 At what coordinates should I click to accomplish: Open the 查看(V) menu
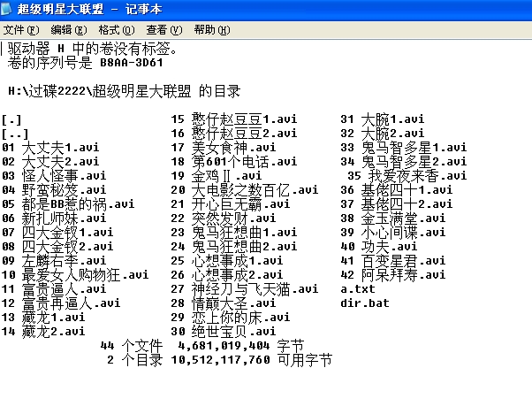pyautogui.click(x=164, y=30)
